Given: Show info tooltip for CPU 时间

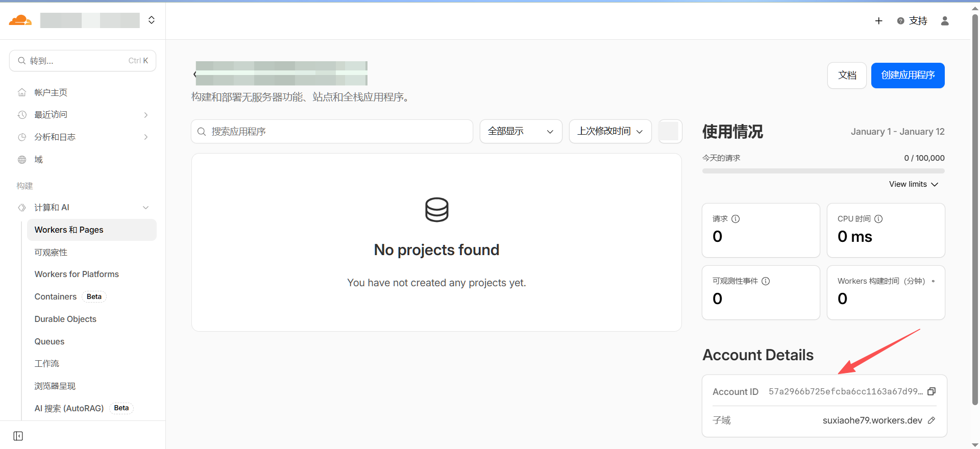Looking at the screenshot, I should point(878,219).
